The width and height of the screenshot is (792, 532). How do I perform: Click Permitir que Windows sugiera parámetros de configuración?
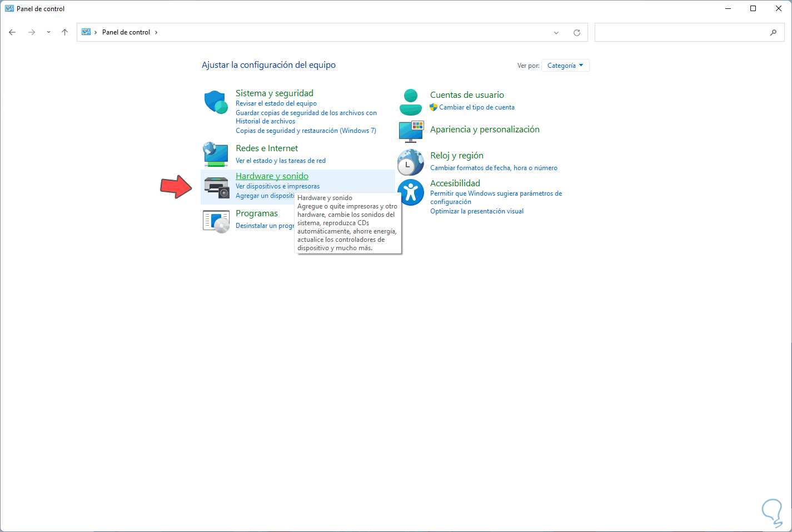[x=496, y=197]
